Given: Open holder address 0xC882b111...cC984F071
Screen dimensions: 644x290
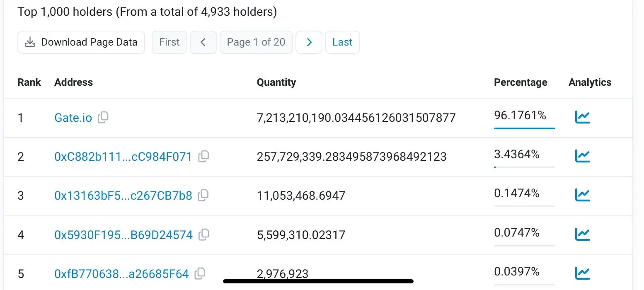Looking at the screenshot, I should pyautogui.click(x=123, y=157).
